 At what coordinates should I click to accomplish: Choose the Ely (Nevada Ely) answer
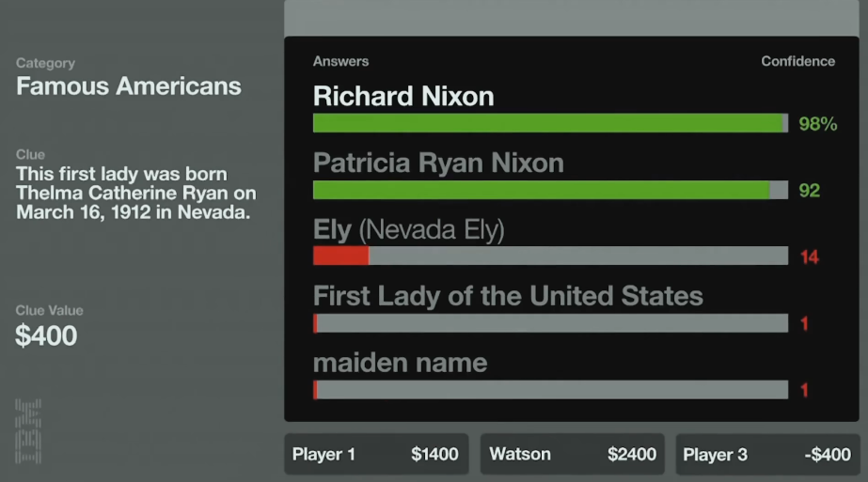click(x=408, y=229)
